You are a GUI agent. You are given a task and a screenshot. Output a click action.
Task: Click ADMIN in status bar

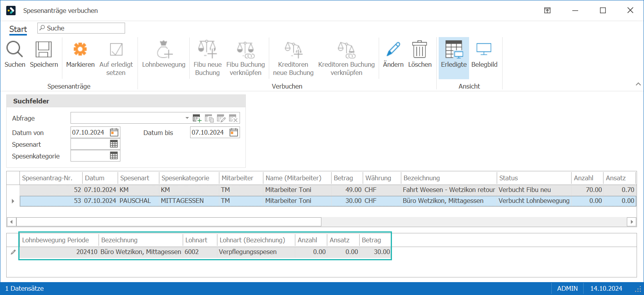click(567, 288)
